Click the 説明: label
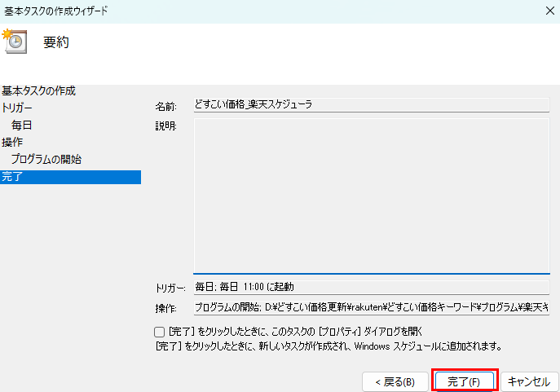Image resolution: width=560 pixels, height=392 pixels. pos(166,126)
